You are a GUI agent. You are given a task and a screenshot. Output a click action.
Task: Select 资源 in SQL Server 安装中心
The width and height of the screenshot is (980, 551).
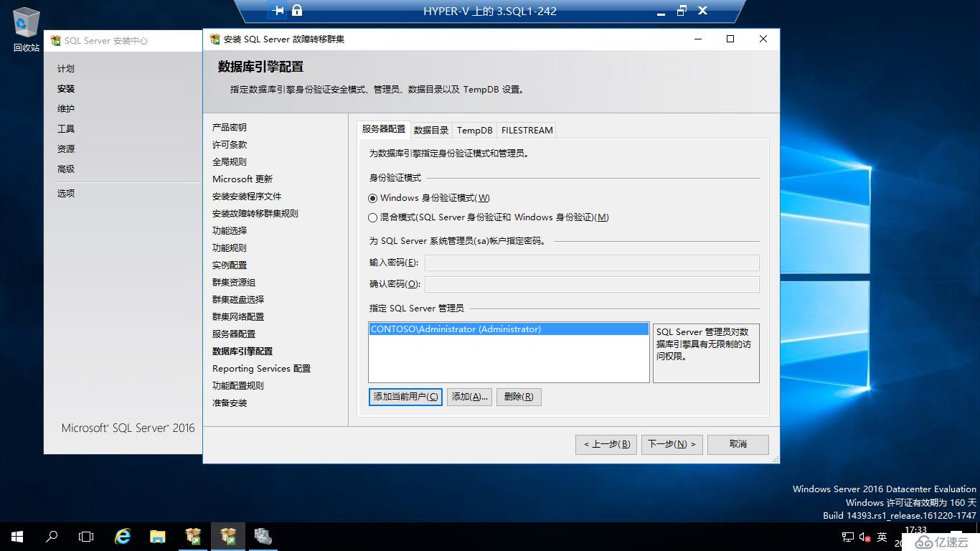click(x=66, y=149)
